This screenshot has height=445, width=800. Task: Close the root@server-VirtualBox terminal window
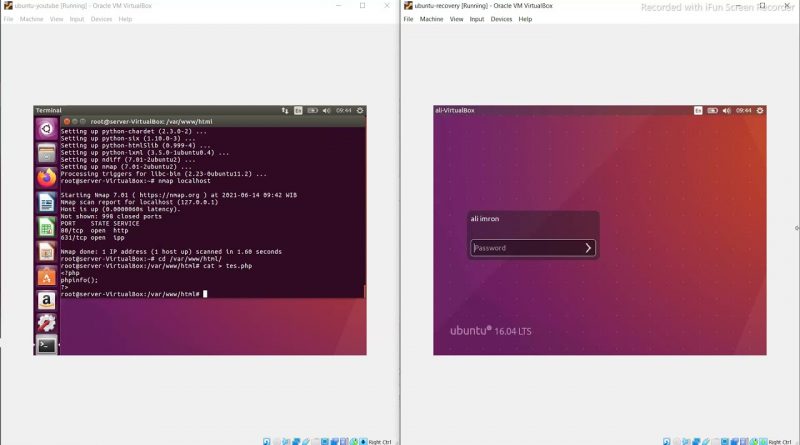click(x=66, y=121)
